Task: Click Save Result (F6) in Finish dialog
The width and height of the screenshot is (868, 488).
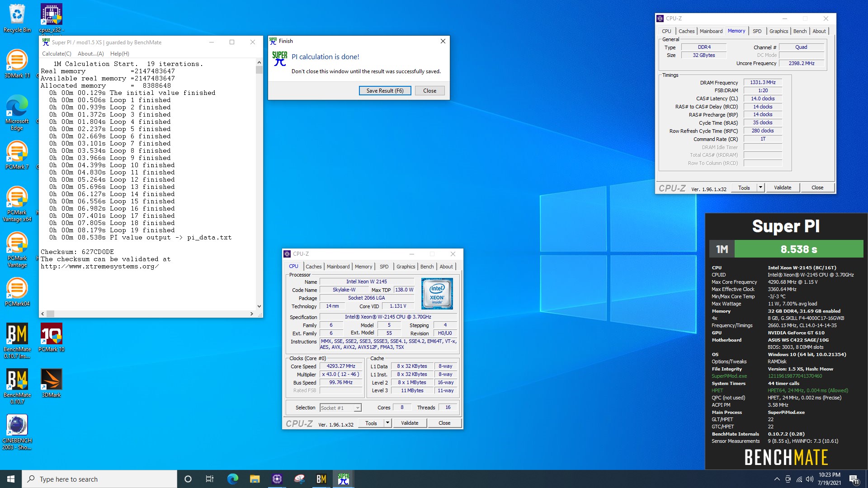Action: click(x=385, y=90)
